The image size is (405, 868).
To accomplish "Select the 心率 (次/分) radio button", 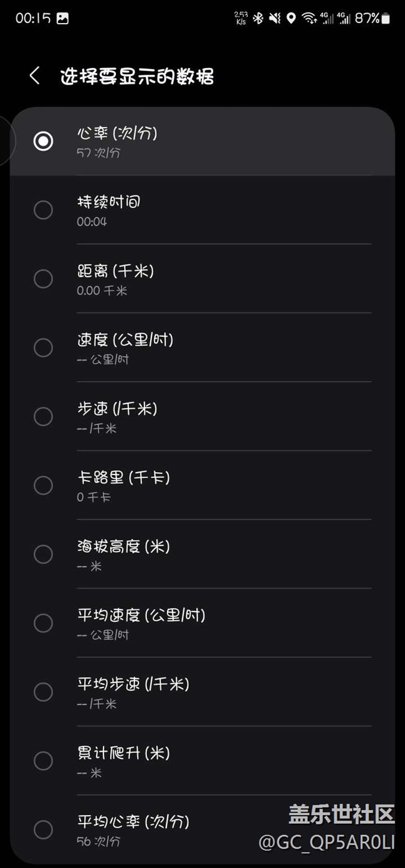I will (x=43, y=141).
